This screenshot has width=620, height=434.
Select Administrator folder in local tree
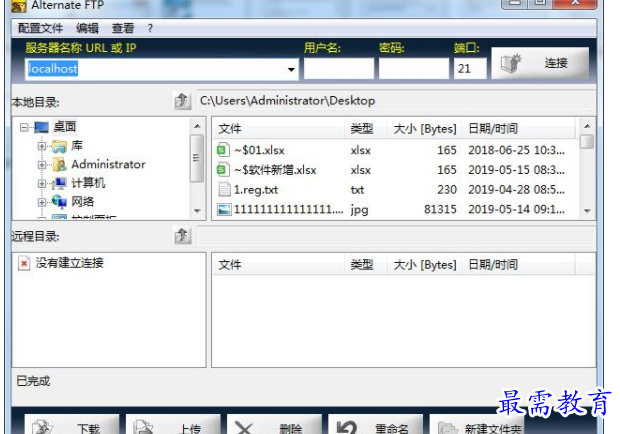coord(108,164)
